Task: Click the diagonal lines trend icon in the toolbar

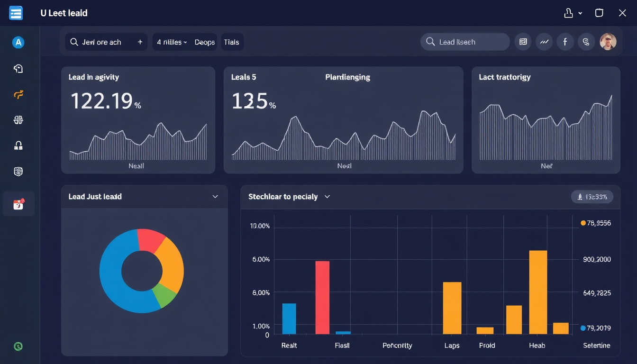Action: point(544,42)
